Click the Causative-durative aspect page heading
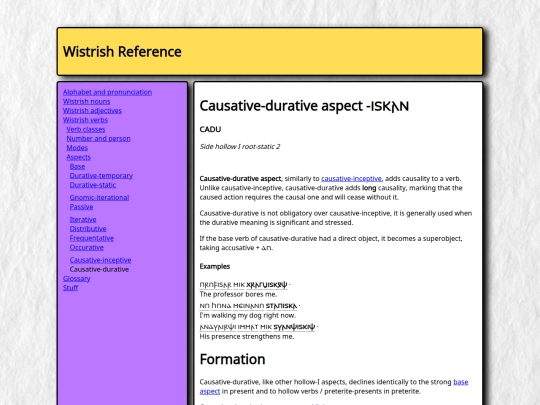This screenshot has width=540, height=405. 304,106
